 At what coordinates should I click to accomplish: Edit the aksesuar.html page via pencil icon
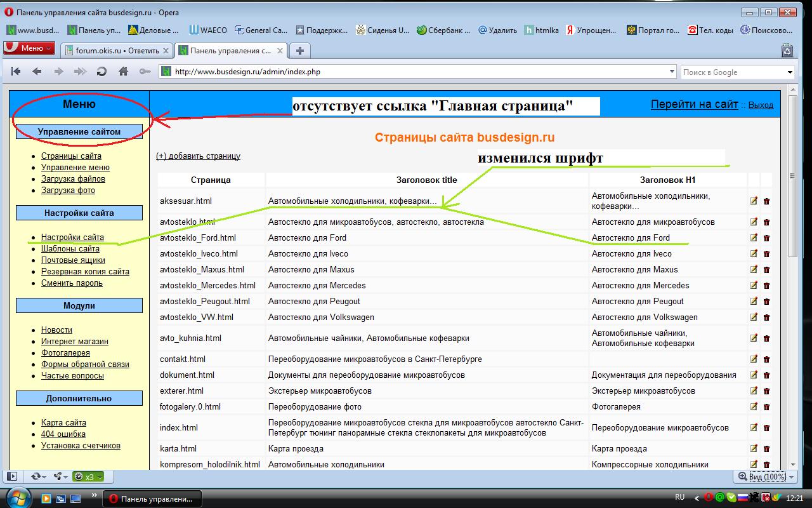tap(754, 201)
